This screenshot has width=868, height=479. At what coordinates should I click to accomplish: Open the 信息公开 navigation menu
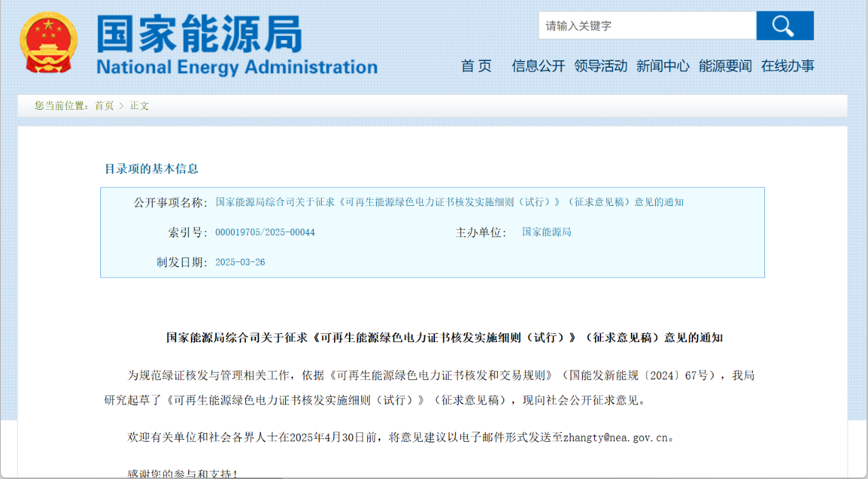(538, 66)
